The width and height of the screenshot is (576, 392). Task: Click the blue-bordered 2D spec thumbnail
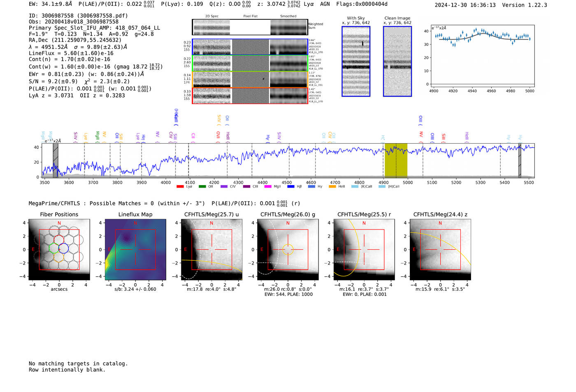[212, 47]
